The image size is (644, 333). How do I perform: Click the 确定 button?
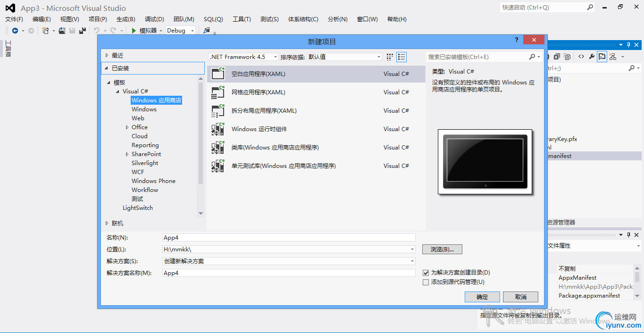(482, 297)
